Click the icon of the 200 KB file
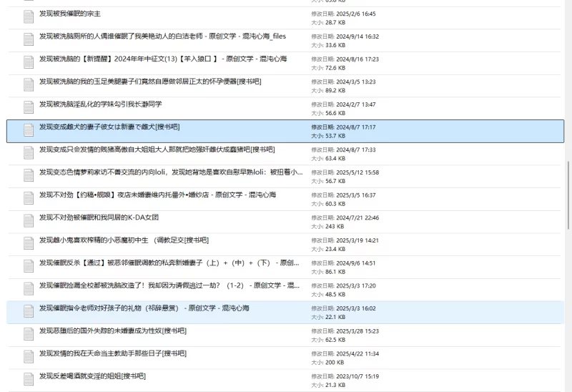 click(29, 357)
